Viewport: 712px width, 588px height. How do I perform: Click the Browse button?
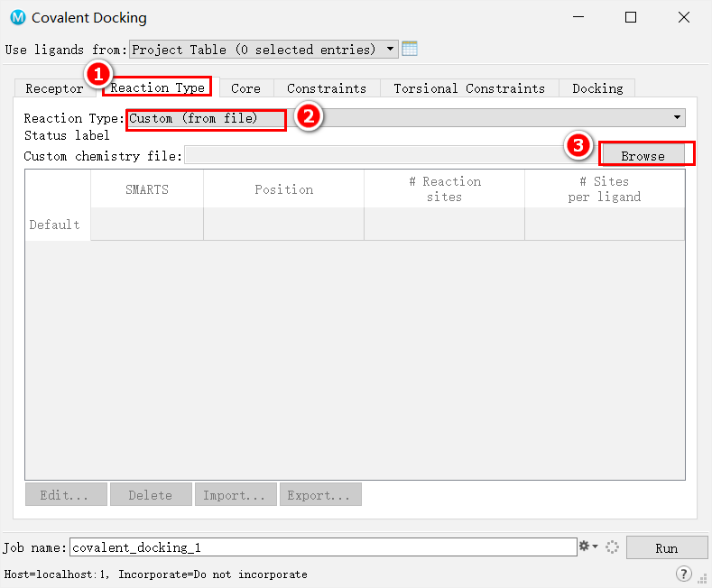point(643,156)
